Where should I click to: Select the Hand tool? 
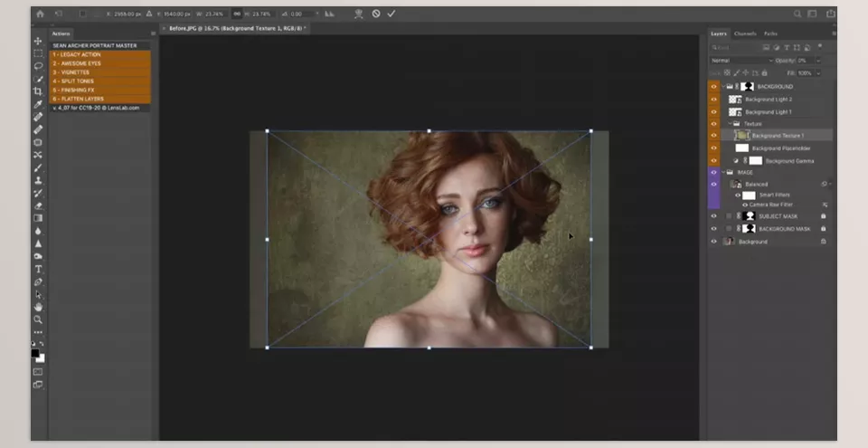38,307
